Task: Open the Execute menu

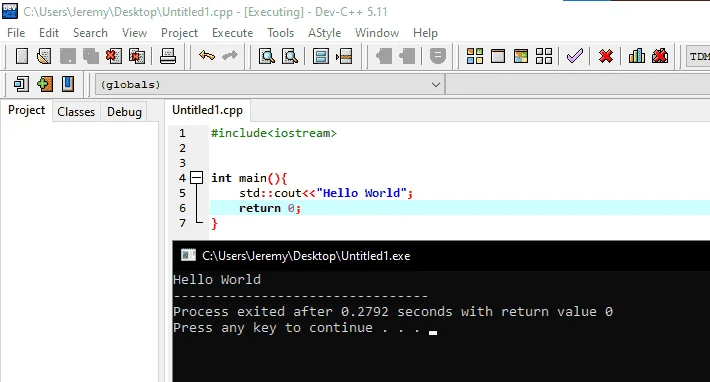Action: pyautogui.click(x=232, y=33)
